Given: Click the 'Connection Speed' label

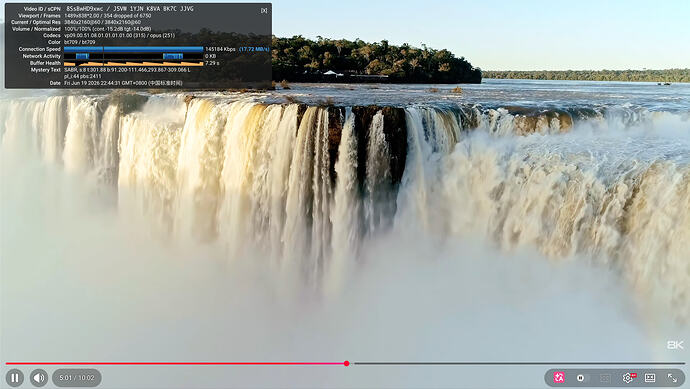Looking at the screenshot, I should (x=40, y=49).
